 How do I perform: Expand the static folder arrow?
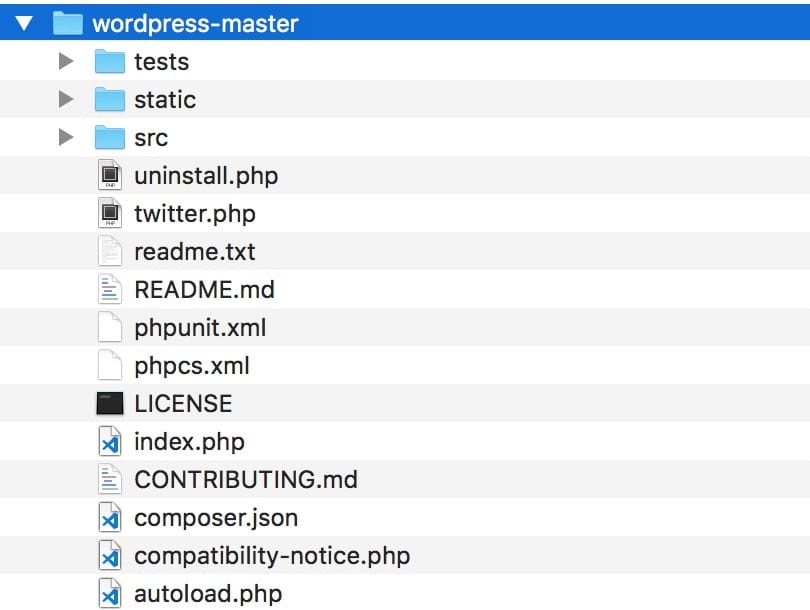click(x=66, y=100)
